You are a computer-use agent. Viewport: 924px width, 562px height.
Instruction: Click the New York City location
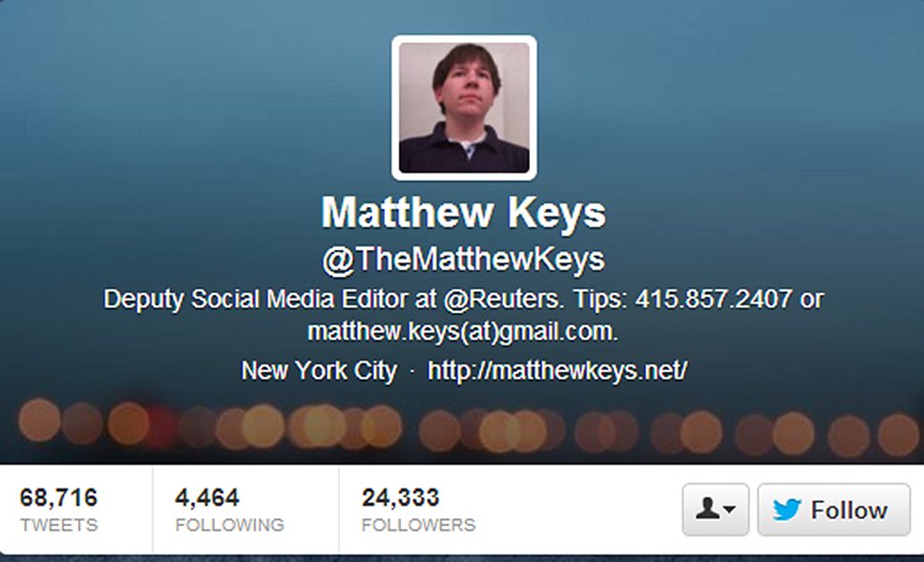[x=319, y=370]
